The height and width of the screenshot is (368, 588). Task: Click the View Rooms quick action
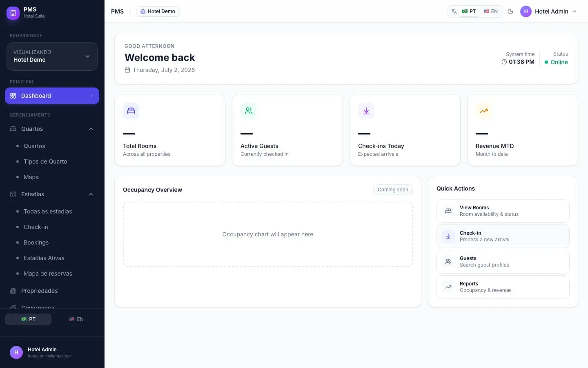point(503,211)
